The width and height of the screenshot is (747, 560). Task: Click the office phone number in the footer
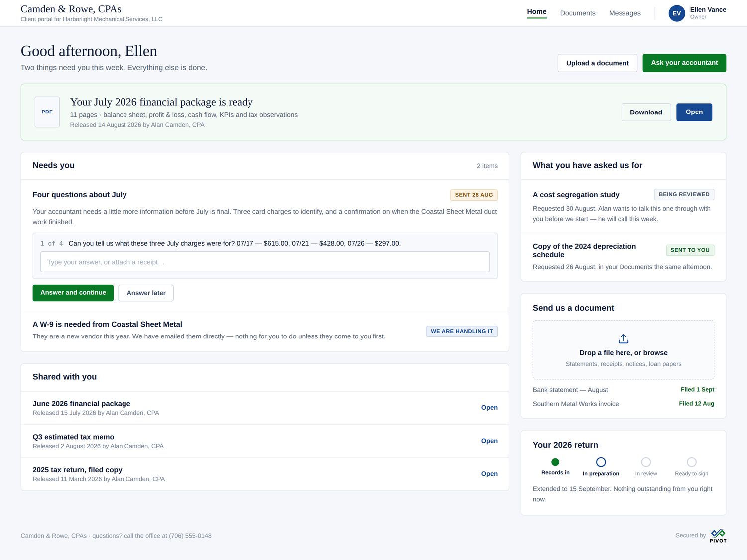(190, 536)
